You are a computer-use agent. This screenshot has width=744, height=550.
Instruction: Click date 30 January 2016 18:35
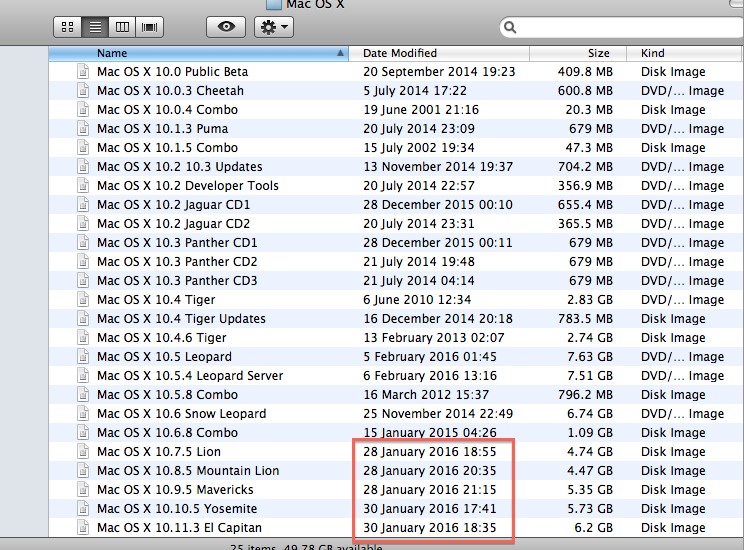[x=430, y=528]
